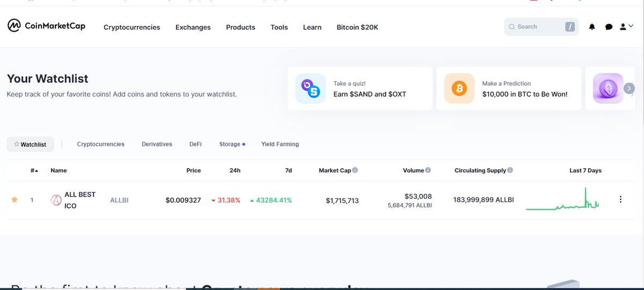Switch to the Derivatives tab
Image resolution: width=644 pixels, height=290 pixels.
coord(157,144)
